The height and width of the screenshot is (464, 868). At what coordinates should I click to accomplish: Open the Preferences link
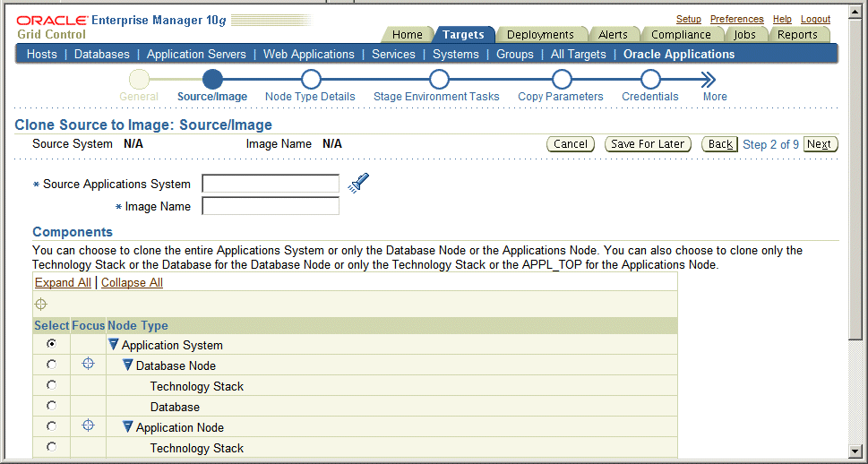tap(737, 19)
